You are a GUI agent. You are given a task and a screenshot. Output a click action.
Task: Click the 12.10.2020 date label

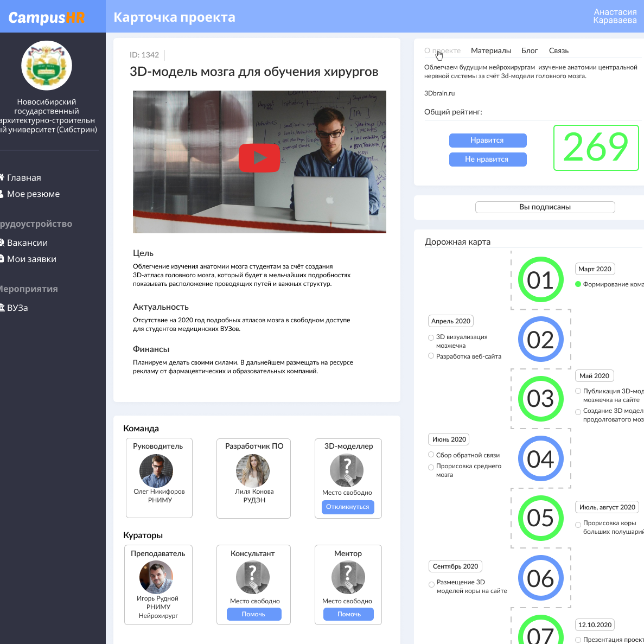click(595, 624)
